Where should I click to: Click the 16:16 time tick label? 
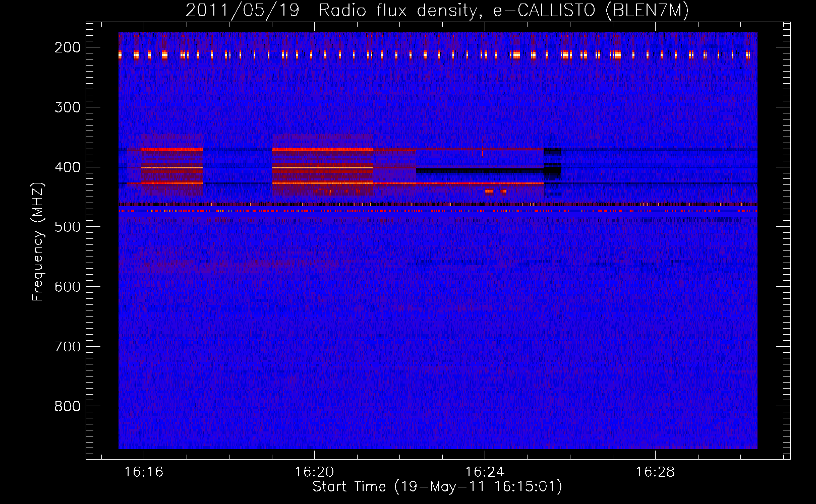click(144, 472)
